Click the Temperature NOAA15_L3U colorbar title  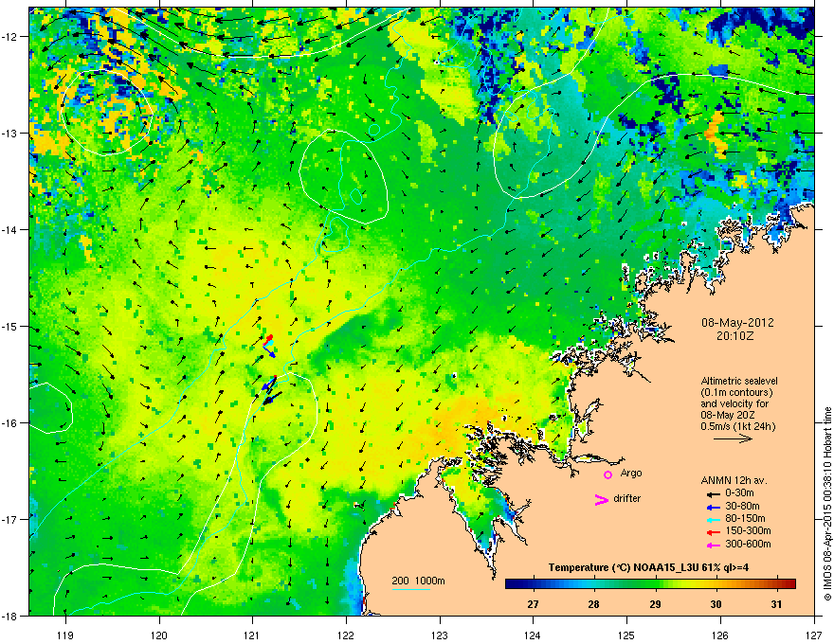pyautogui.click(x=648, y=567)
